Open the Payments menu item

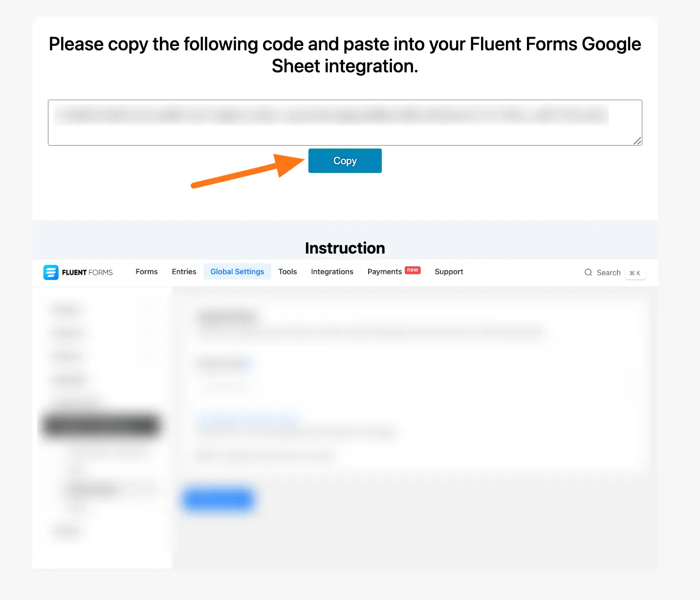click(x=384, y=272)
